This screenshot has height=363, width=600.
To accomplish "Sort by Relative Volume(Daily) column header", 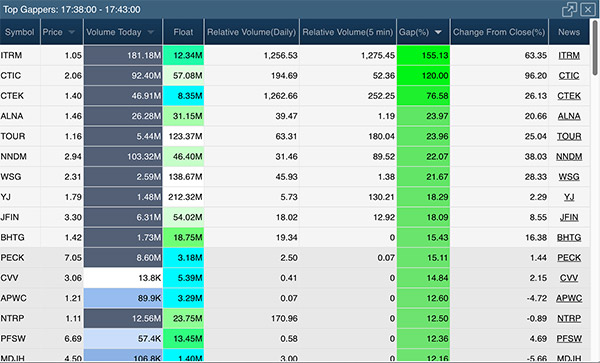I will [252, 32].
